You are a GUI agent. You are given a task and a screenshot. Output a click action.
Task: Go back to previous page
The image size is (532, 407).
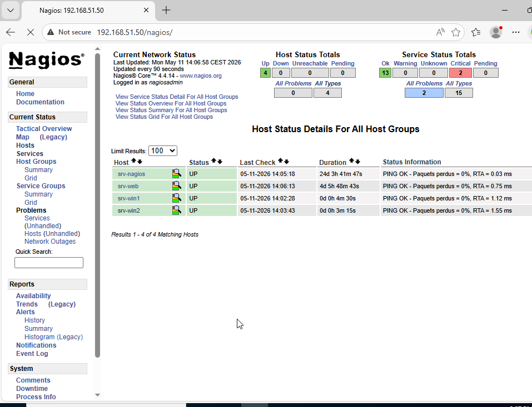(x=11, y=32)
